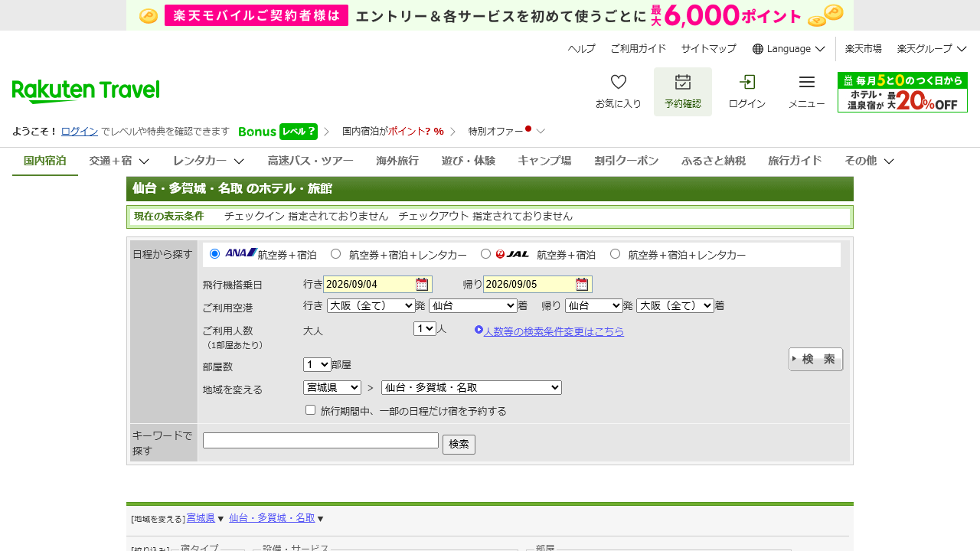Open the メニュー hamburger menu
The width and height of the screenshot is (980, 551).
[807, 83]
